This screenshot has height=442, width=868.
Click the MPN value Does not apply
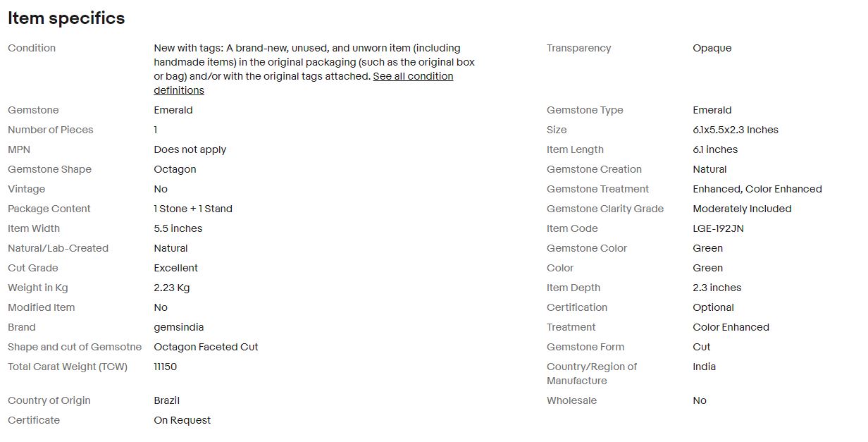click(x=190, y=149)
